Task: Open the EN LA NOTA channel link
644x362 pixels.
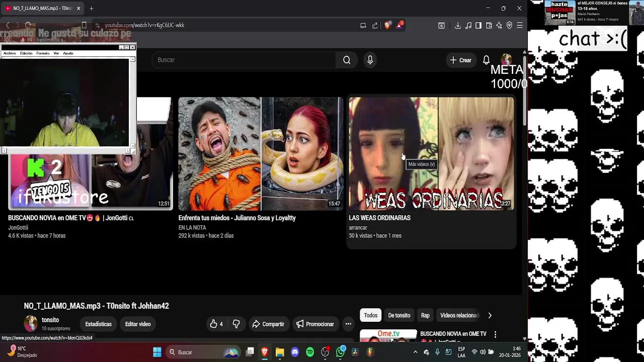Action: click(x=192, y=228)
